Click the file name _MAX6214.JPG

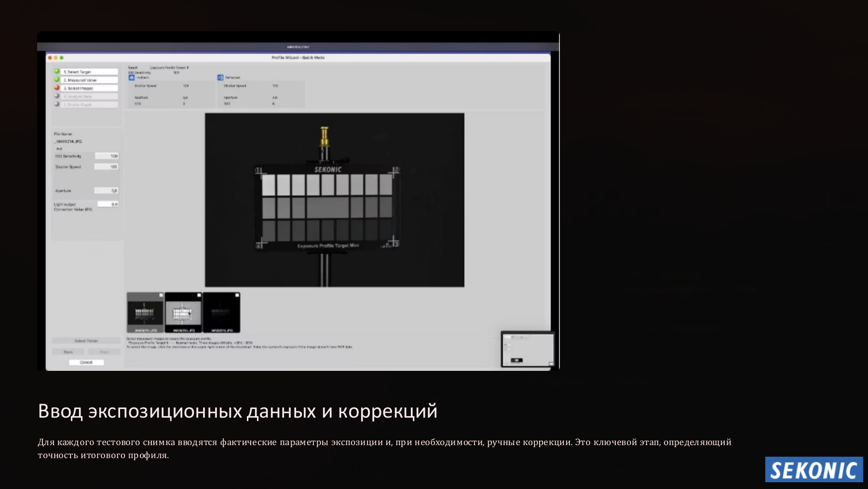(68, 142)
